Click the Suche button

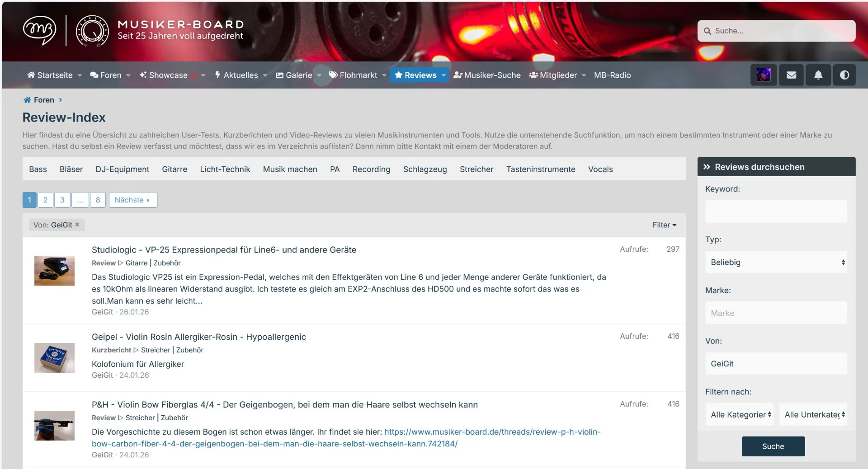pos(773,446)
